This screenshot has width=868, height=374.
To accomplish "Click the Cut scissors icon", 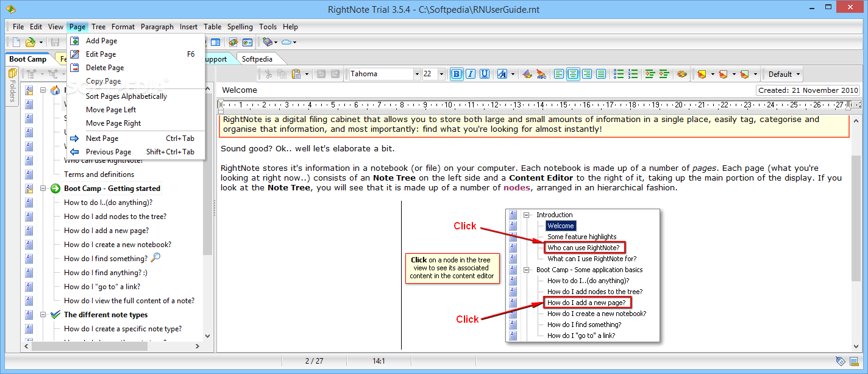I will pyautogui.click(x=268, y=74).
